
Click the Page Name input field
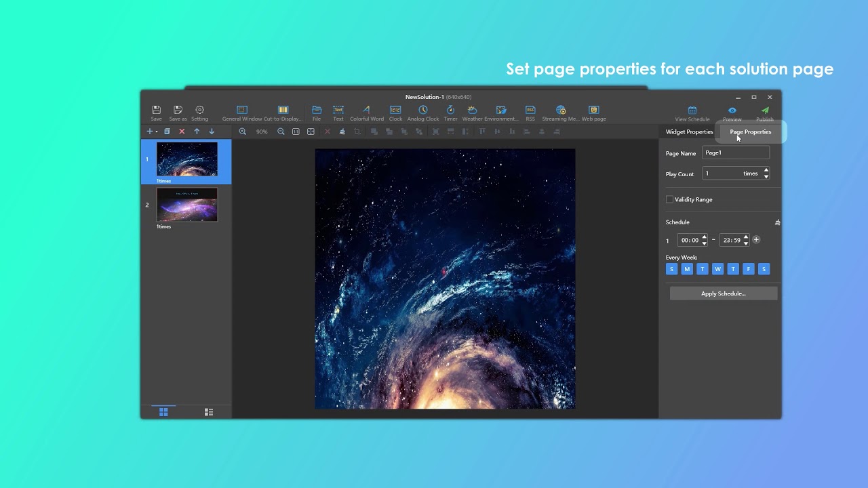736,153
